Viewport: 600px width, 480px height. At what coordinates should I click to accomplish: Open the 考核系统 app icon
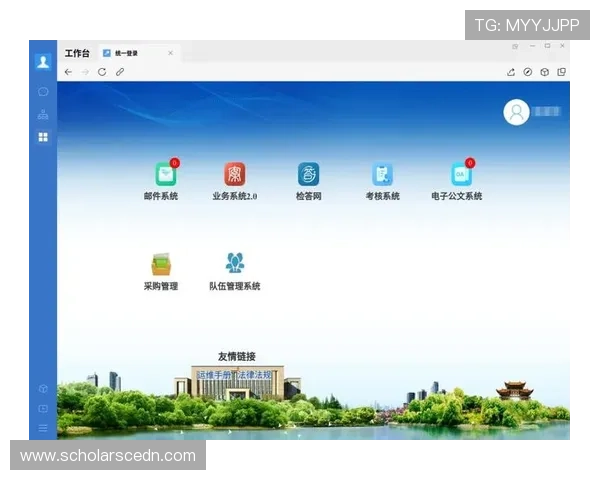(382, 175)
